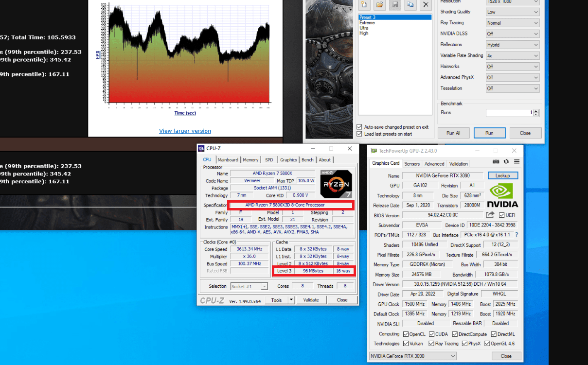Open the GPU selector dropdown in GPU-Z
Image resolution: width=588 pixels, height=365 pixels.
[x=412, y=356]
